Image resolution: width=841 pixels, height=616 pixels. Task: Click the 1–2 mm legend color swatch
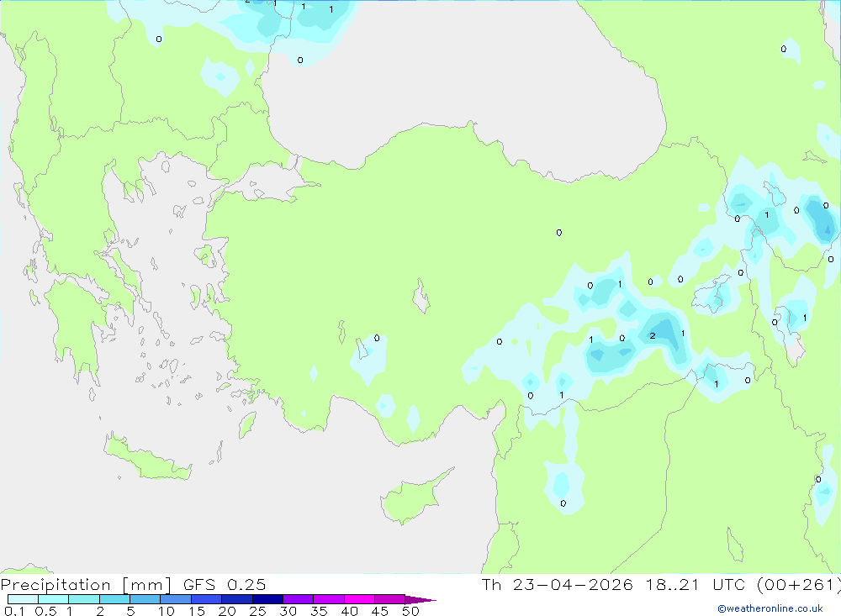[83, 599]
